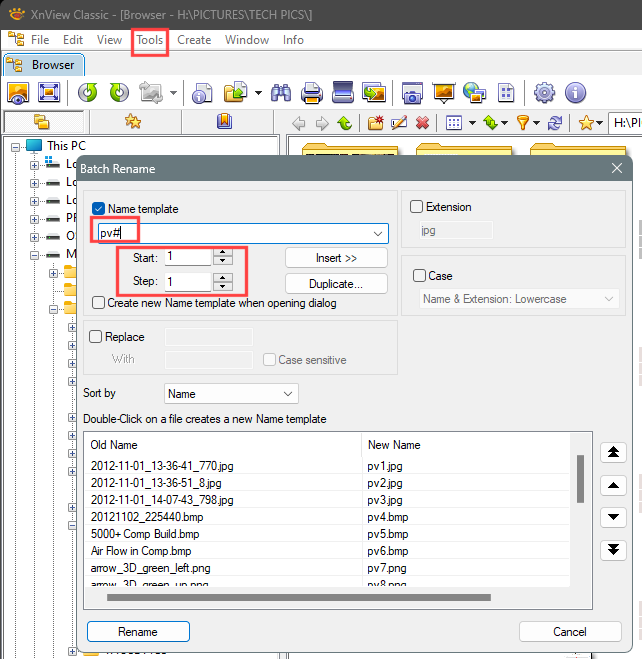Click the Capture screen camera icon
Screen dimensions: 642x659
[412, 93]
